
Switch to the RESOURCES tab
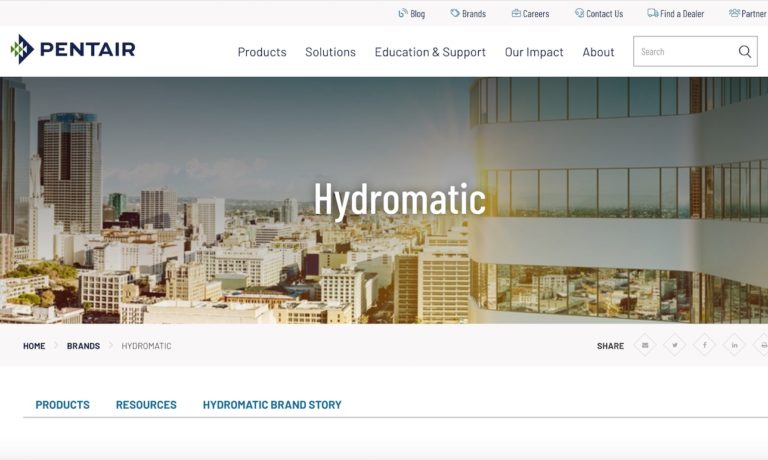point(146,405)
